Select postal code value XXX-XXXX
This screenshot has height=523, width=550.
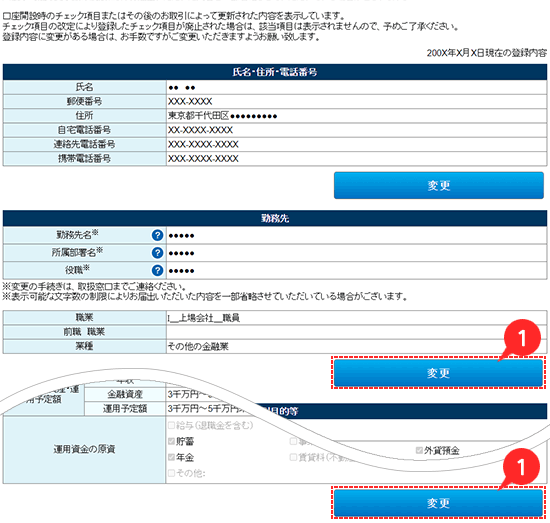[x=190, y=102]
